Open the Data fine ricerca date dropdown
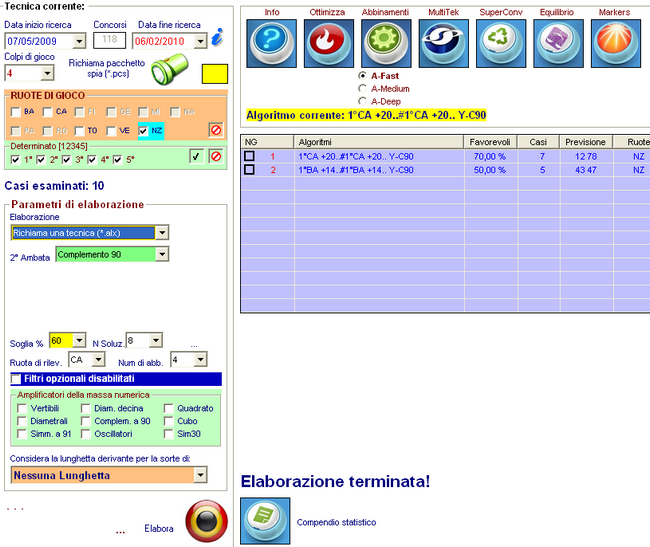Viewport: 650px width, 547px height. click(200, 41)
